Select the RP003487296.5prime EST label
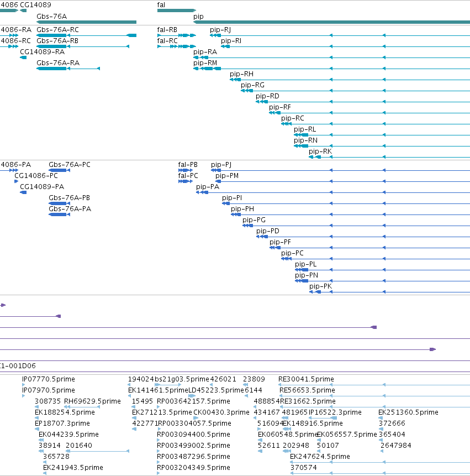Image resolution: width=470 pixels, height=476 pixels. pyautogui.click(x=193, y=457)
